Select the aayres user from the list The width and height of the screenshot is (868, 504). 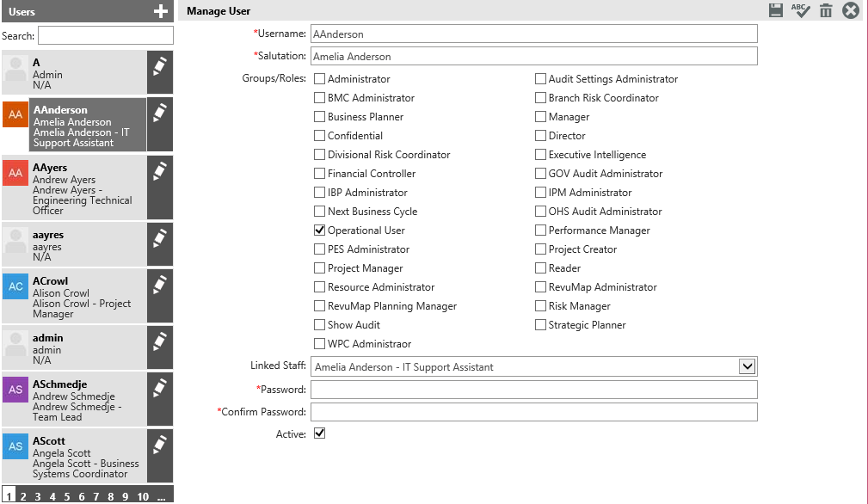tap(77, 243)
